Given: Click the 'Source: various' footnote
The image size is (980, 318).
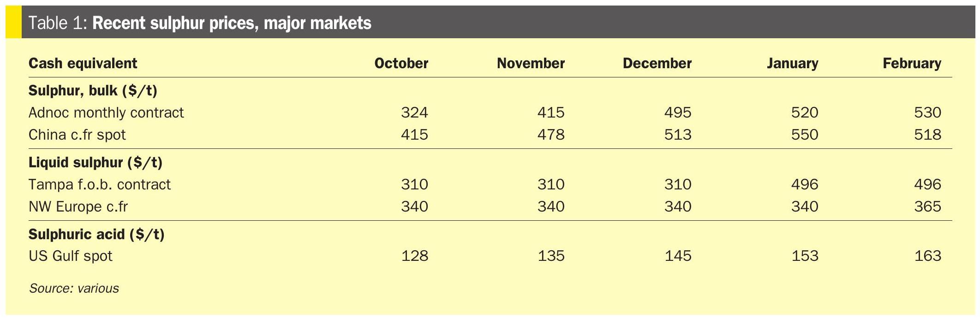Looking at the screenshot, I should (x=74, y=289).
